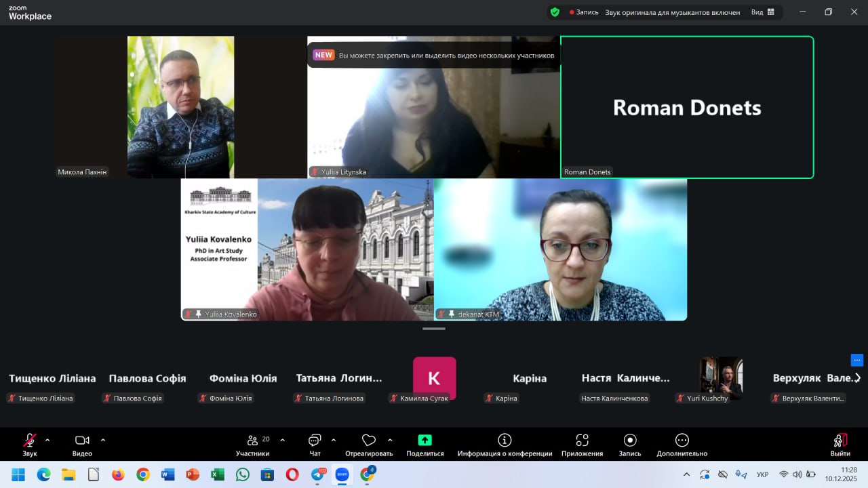Open the Participants panel icon

click(x=252, y=441)
